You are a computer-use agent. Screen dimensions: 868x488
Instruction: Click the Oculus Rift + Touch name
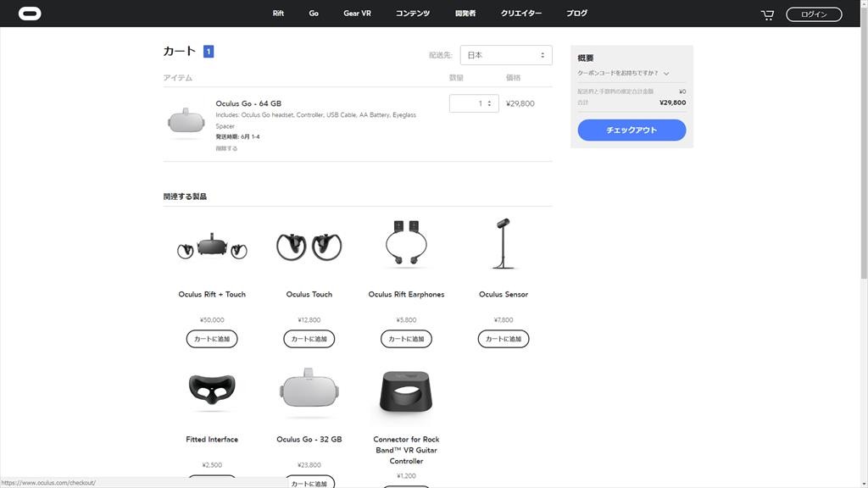[x=212, y=294]
